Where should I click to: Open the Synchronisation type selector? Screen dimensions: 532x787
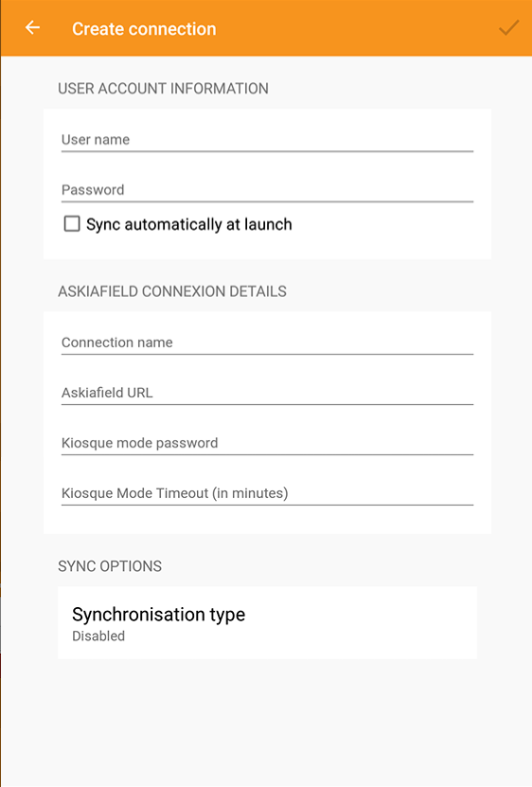(267, 622)
